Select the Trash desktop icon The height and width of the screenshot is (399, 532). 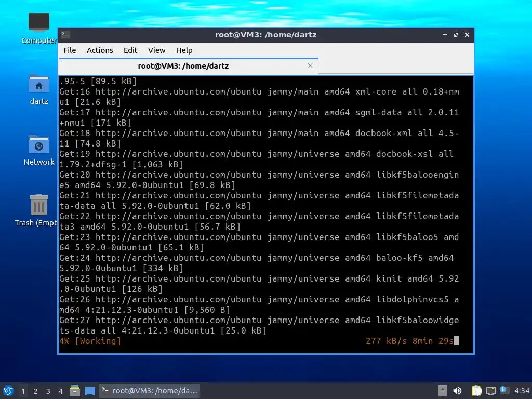37,211
